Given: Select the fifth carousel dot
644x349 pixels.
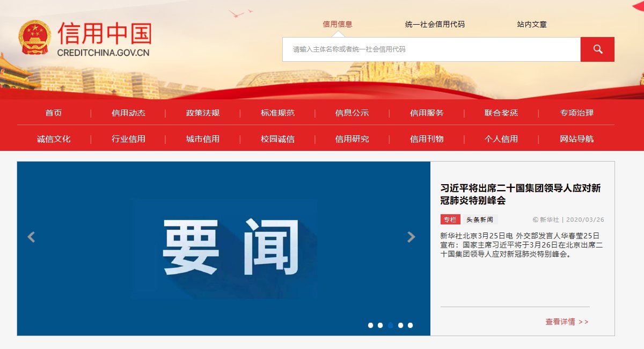Looking at the screenshot, I should pyautogui.click(x=410, y=325).
